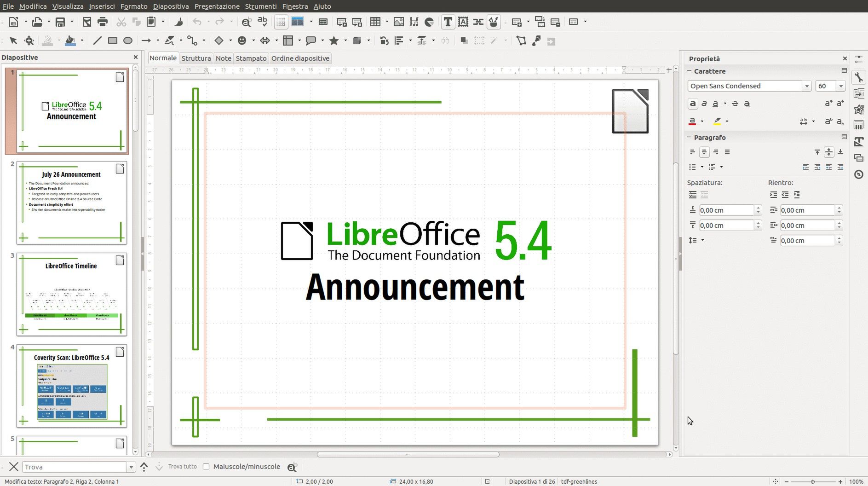Insert a text box
This screenshot has height=486, width=868.
[448, 22]
